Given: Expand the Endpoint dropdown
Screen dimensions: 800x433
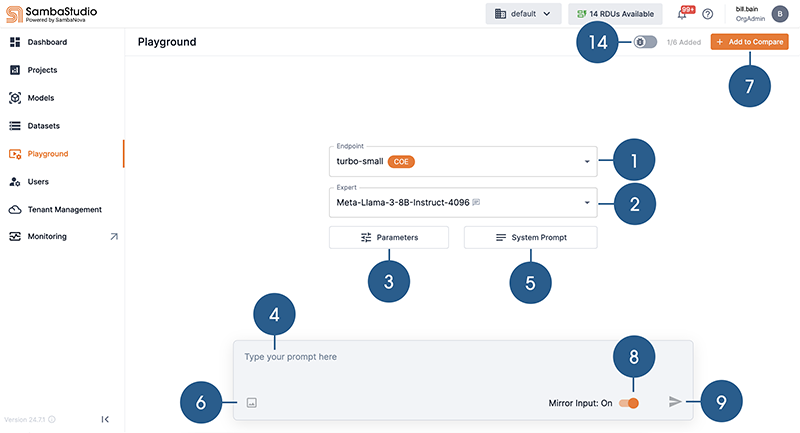Looking at the screenshot, I should click(x=586, y=161).
